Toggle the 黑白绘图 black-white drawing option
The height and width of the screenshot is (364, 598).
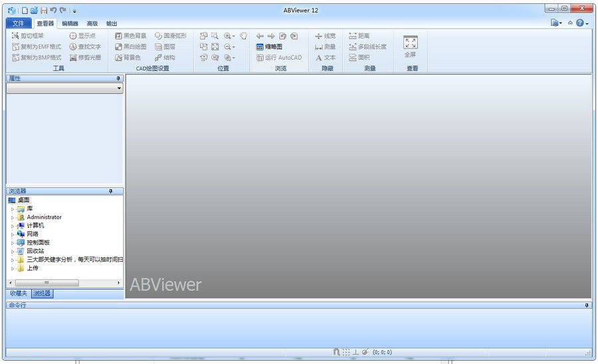131,46
